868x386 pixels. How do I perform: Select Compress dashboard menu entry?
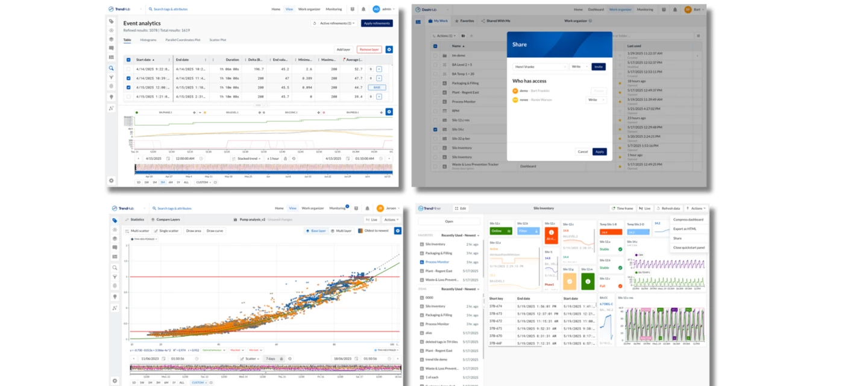(x=688, y=220)
